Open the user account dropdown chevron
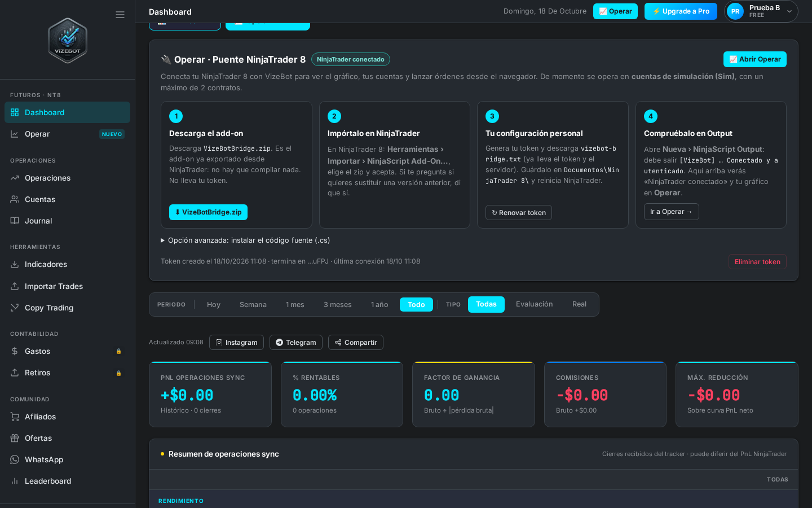 [789, 11]
